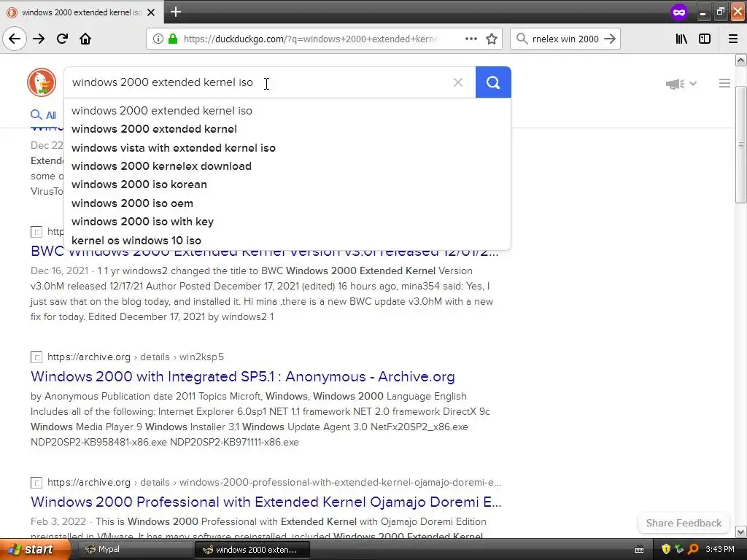Focus the rnelex win 2000 search field
The height and width of the screenshot is (560, 747).
pyautogui.click(x=565, y=39)
